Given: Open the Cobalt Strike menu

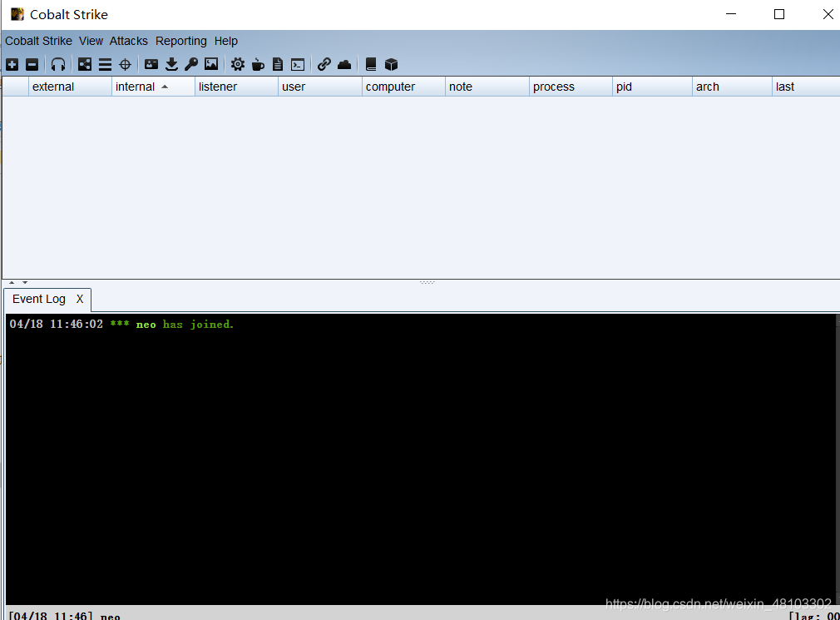Looking at the screenshot, I should (x=38, y=42).
